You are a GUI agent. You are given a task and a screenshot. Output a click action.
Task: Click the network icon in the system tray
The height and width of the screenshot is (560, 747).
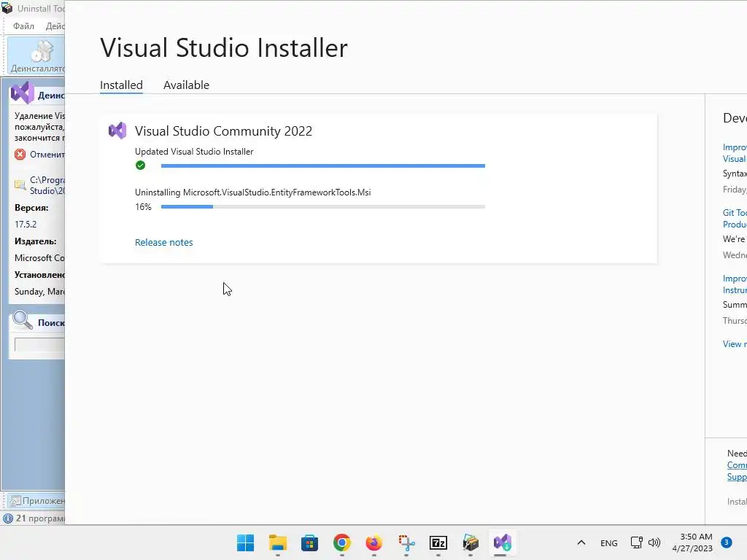(x=636, y=542)
